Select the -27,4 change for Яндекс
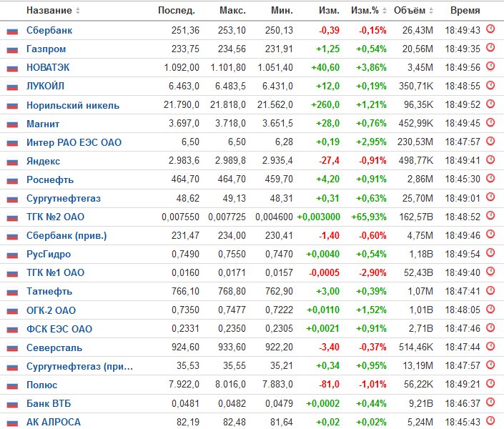 329,160
